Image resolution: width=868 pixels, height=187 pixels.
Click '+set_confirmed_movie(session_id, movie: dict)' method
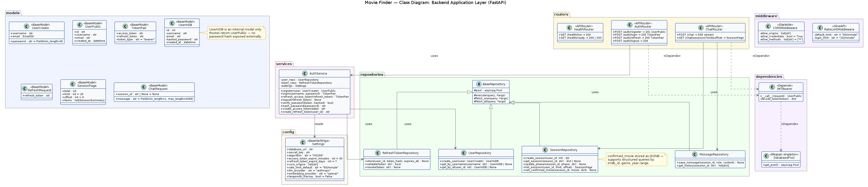click(560, 170)
